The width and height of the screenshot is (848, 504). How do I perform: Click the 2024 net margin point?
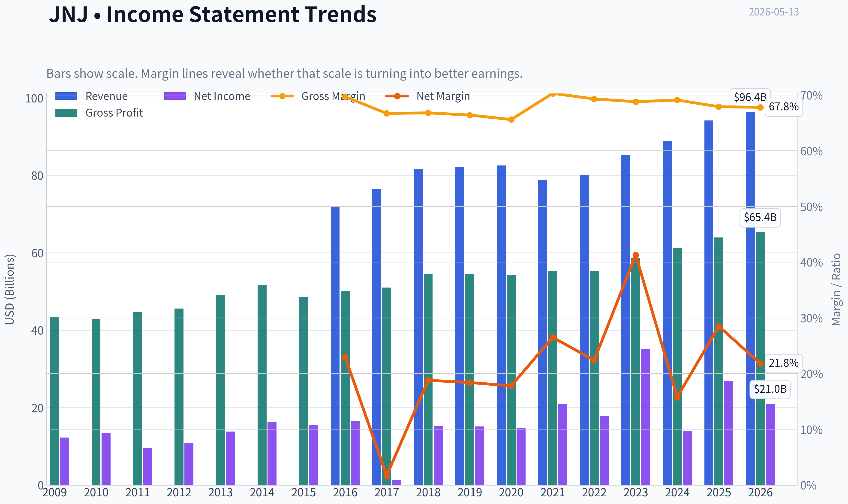tap(677, 397)
